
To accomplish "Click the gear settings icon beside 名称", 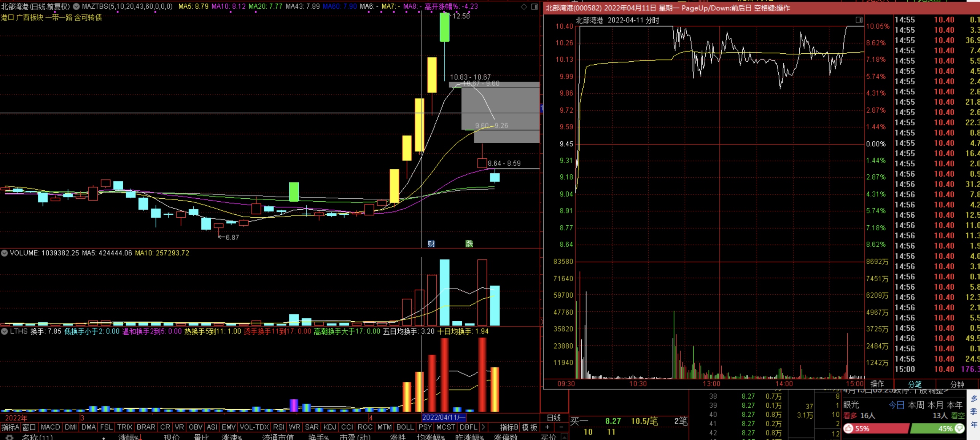I will [10, 437].
